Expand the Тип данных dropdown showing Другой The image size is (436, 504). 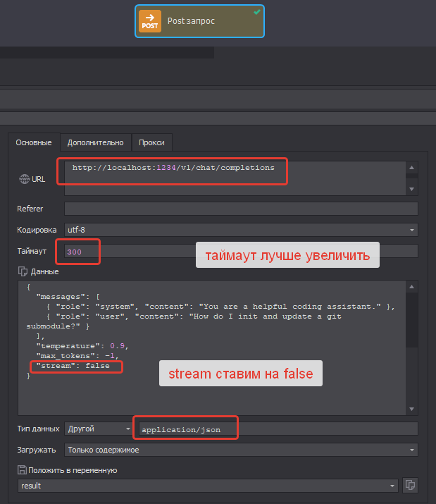tap(98, 429)
